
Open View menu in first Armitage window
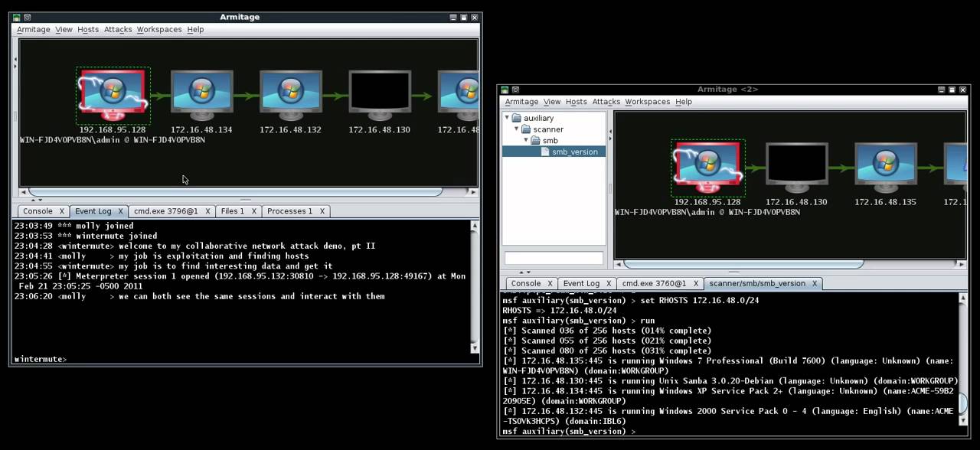click(64, 29)
